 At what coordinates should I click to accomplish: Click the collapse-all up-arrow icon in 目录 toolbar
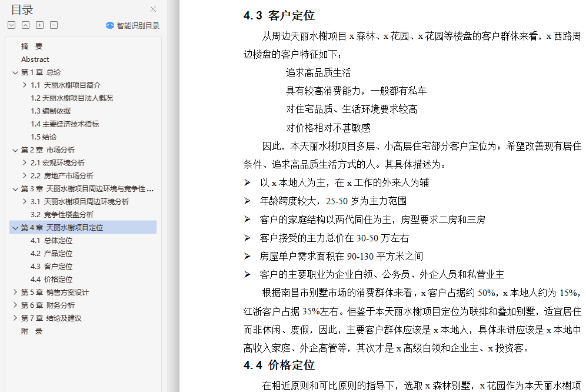tap(25, 25)
